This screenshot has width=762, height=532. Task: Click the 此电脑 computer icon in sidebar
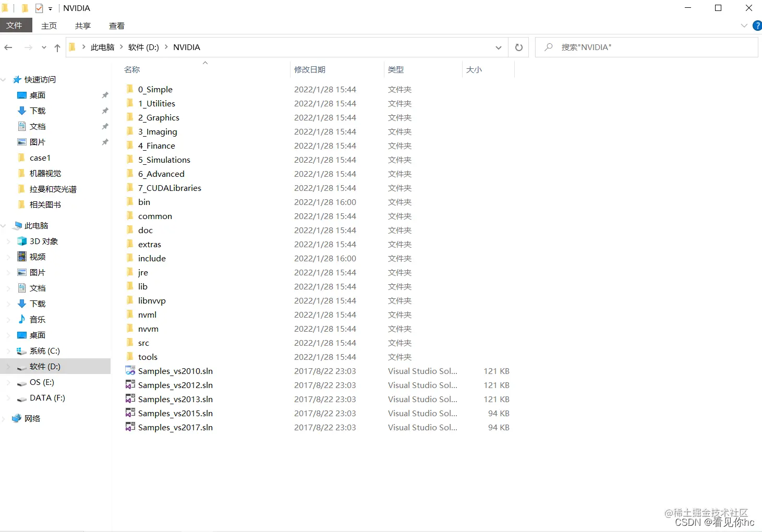point(17,225)
